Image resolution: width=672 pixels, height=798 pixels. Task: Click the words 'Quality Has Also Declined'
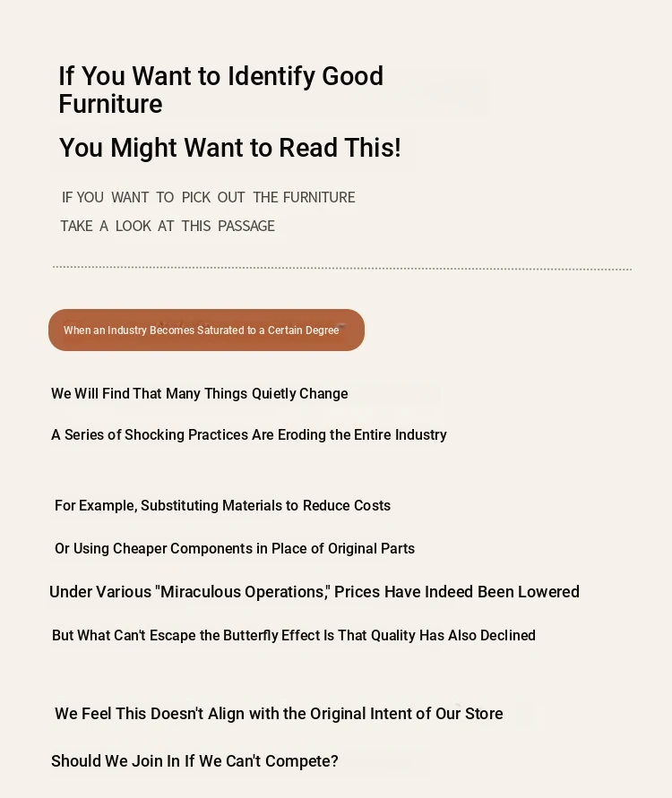tap(453, 635)
